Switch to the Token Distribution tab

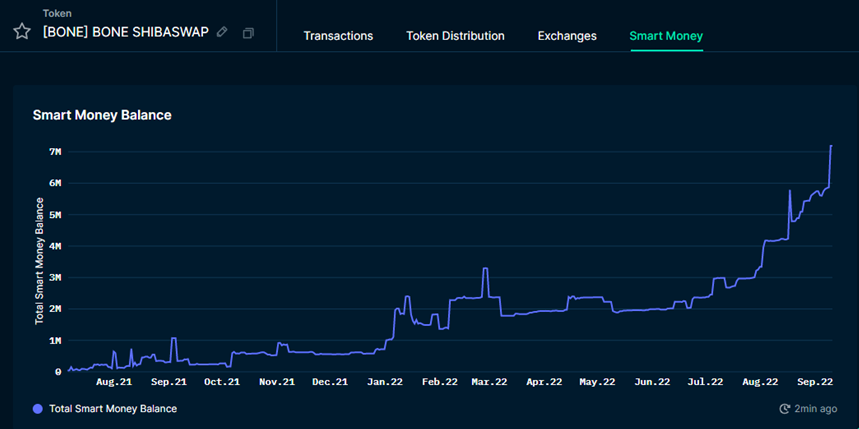click(455, 36)
